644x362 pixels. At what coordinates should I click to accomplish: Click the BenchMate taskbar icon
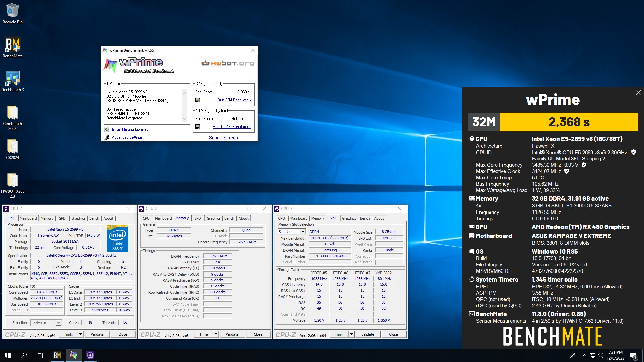[x=57, y=355]
